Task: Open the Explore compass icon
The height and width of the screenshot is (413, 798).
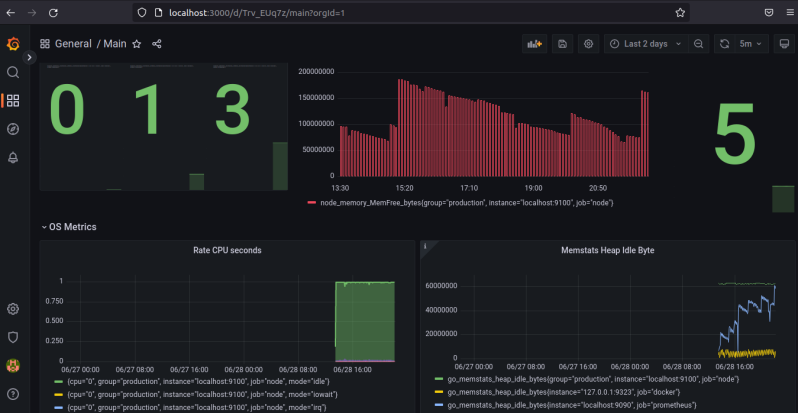Action: (13, 128)
